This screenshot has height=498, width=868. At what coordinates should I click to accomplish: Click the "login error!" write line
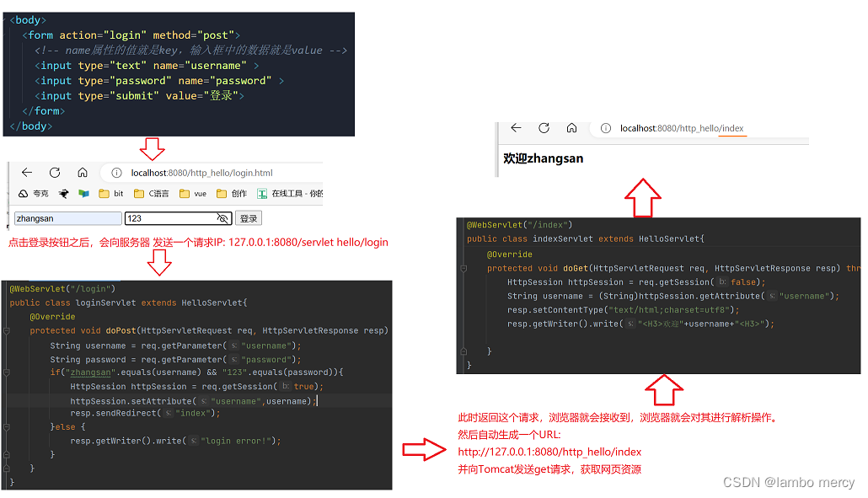pos(175,441)
